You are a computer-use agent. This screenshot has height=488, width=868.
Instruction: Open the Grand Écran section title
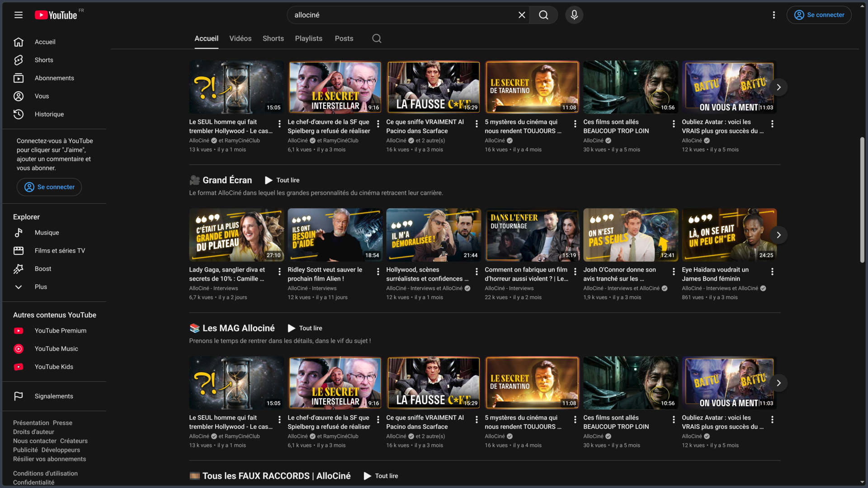pyautogui.click(x=227, y=180)
